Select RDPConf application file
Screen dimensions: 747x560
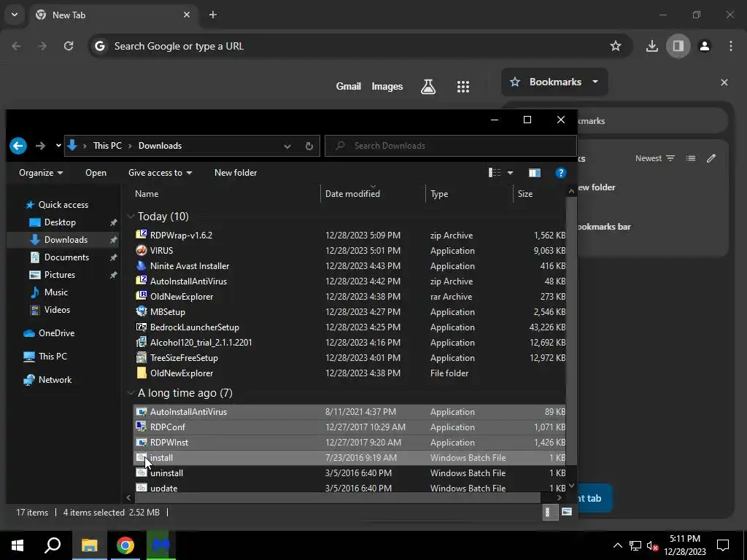coord(349,427)
